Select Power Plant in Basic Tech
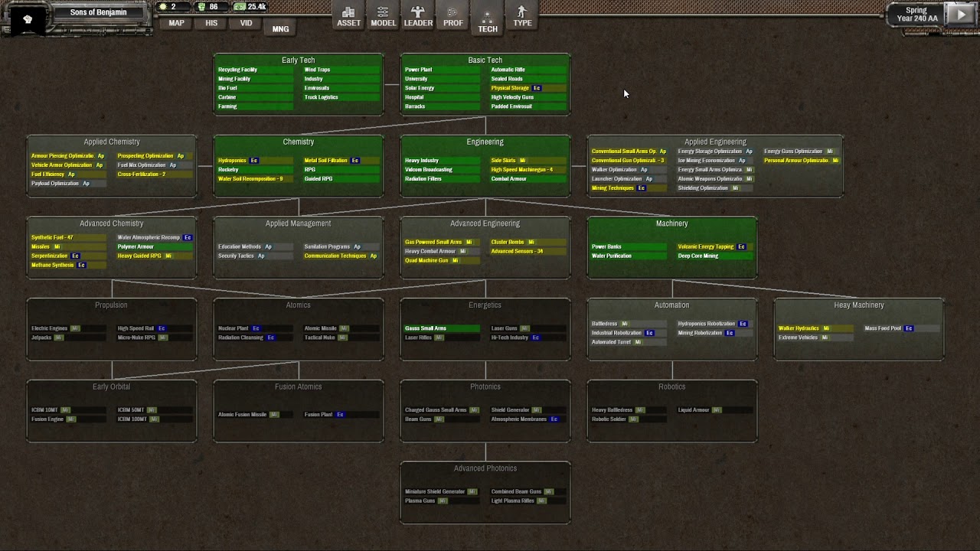This screenshot has height=551, width=980. [442, 70]
